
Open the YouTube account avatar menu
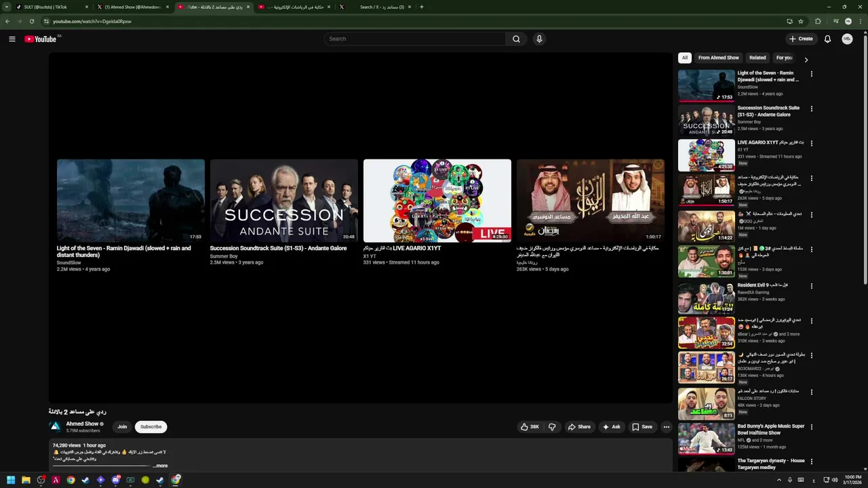(847, 39)
